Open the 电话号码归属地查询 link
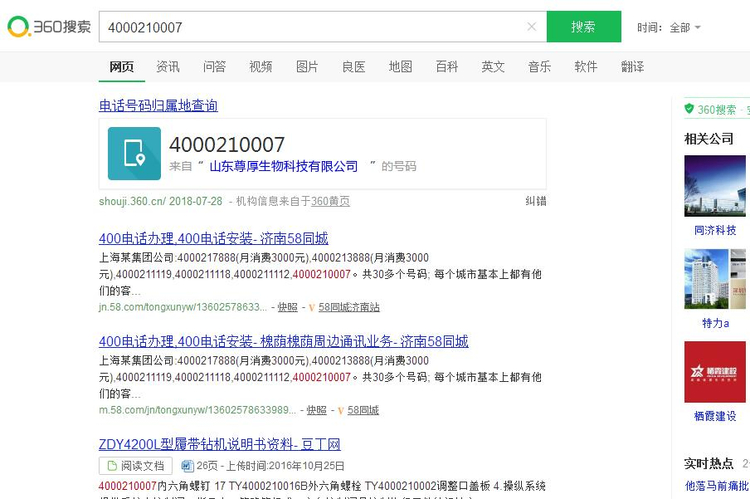This screenshot has width=750, height=499. coord(158,105)
